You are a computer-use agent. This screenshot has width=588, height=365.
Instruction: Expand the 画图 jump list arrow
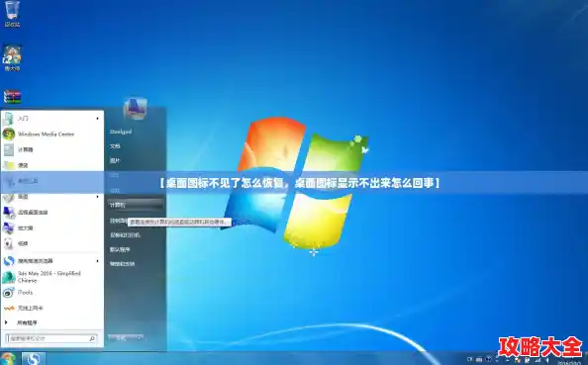pyautogui.click(x=97, y=197)
